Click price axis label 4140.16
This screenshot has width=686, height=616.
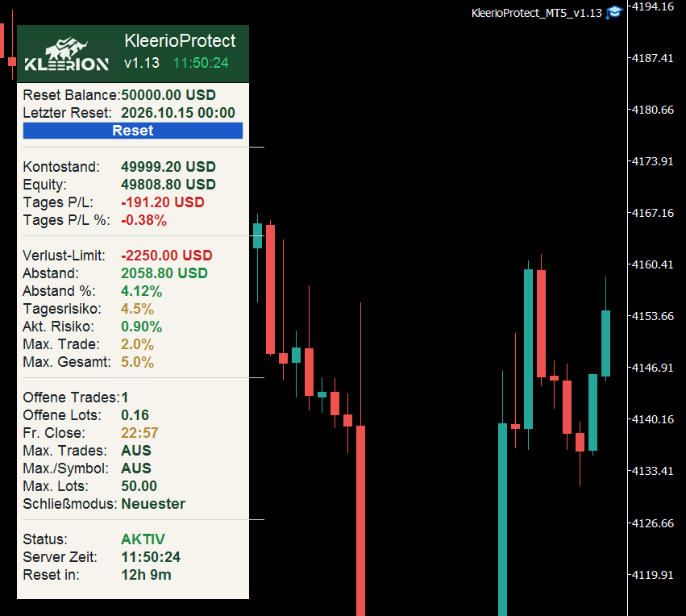(653, 419)
